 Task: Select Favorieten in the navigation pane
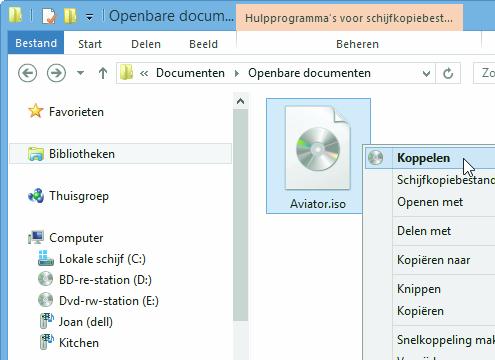[x=76, y=112]
